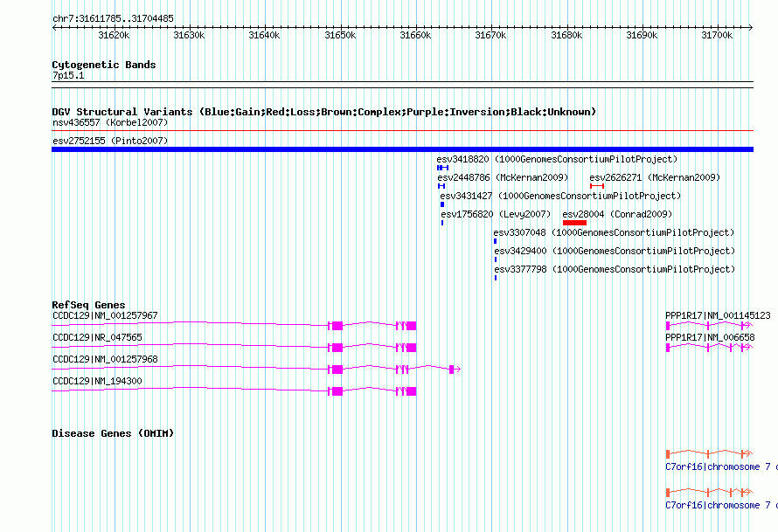Click the upper orange C7orf16 gene glyph

point(709,453)
